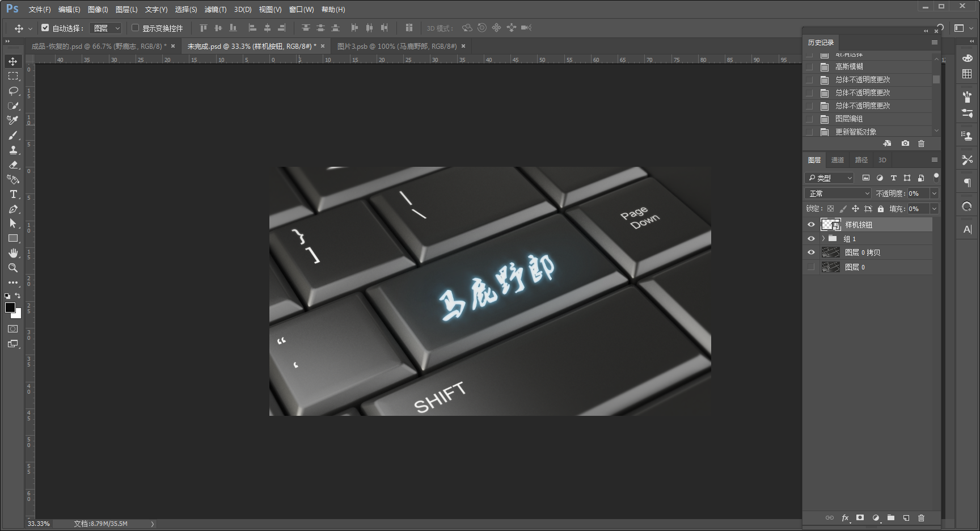Select the Rectangle shape tool
The width and height of the screenshot is (980, 531).
(x=13, y=238)
